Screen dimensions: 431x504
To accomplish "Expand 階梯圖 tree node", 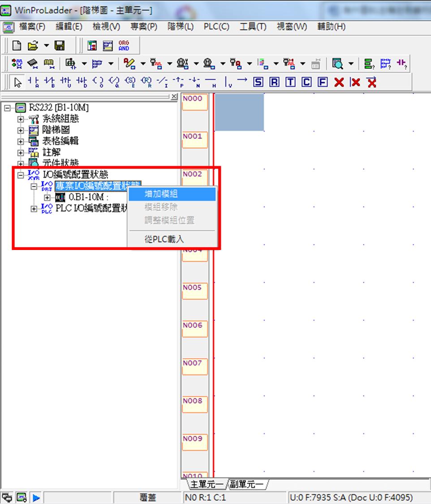I will tap(20, 130).
